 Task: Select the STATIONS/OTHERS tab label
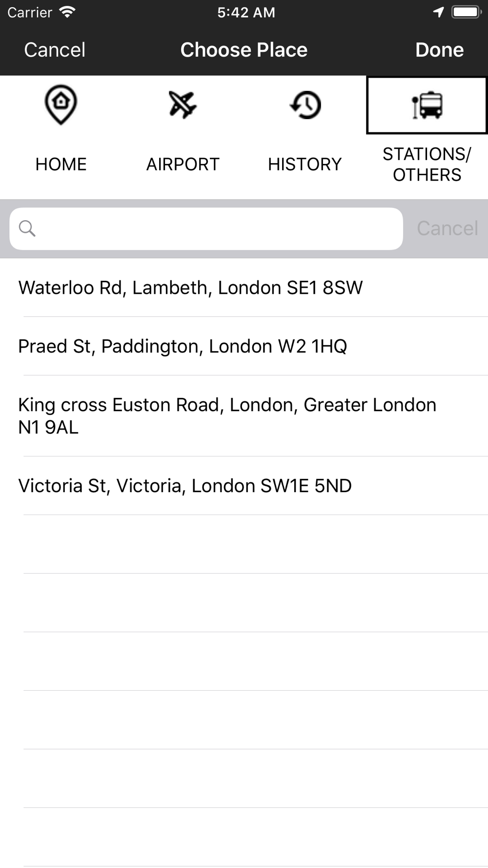coord(427,165)
